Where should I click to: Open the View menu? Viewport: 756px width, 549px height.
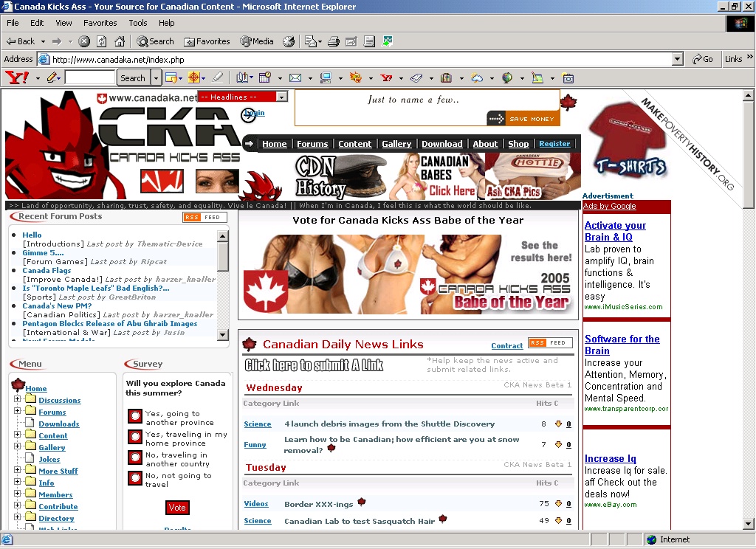pos(63,23)
